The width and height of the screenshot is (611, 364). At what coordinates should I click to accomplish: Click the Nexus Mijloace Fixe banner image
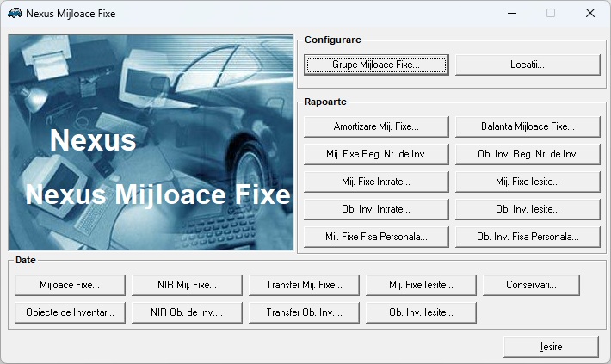click(151, 142)
